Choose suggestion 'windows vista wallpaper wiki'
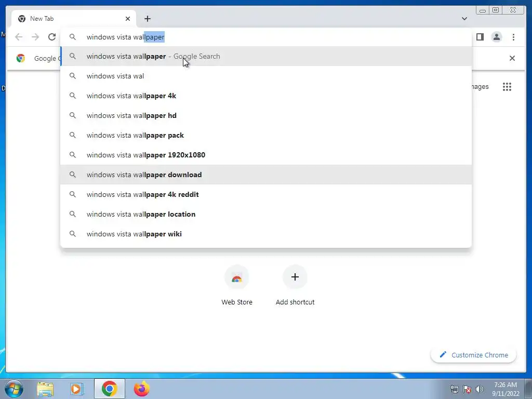This screenshot has width=532, height=399. click(266, 234)
